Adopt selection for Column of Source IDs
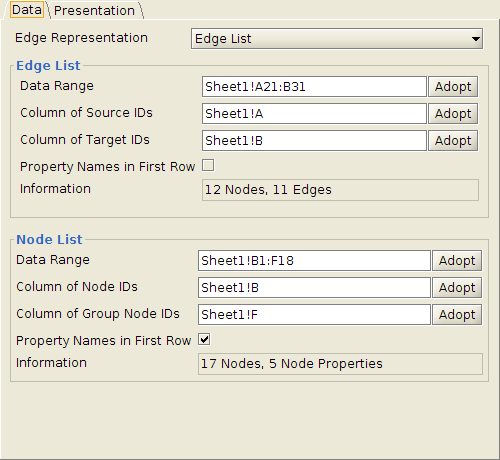Viewport: 500px width, 460px height. pyautogui.click(x=453, y=114)
